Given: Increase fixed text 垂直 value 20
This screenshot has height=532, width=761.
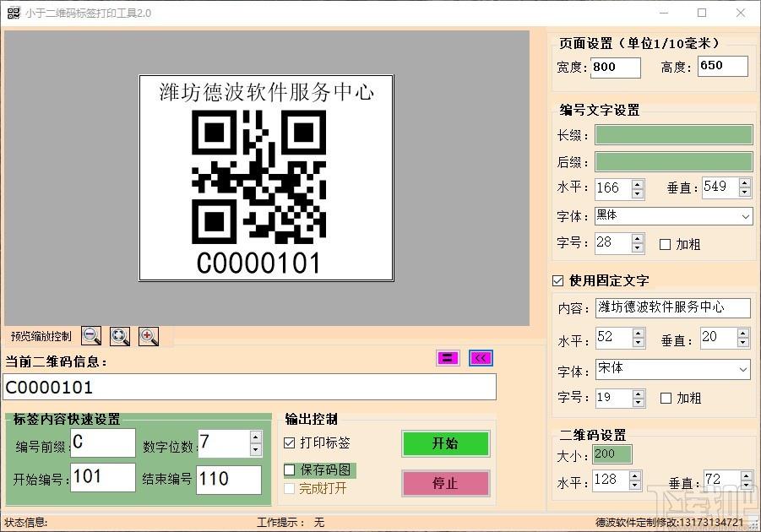Looking at the screenshot, I should [743, 333].
